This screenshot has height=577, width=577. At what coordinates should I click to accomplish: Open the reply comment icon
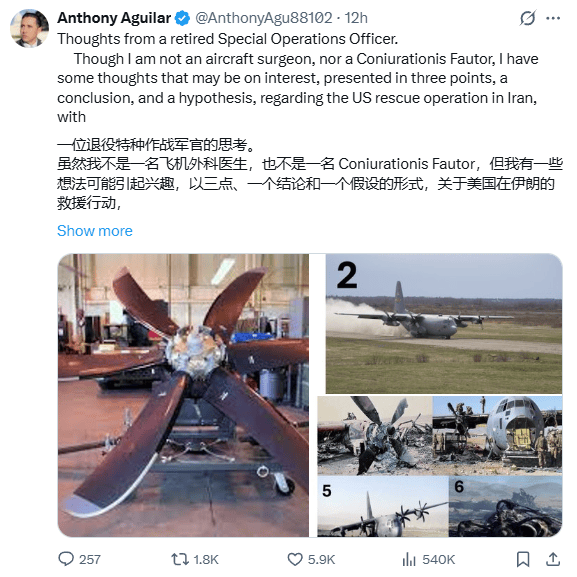tap(66, 559)
